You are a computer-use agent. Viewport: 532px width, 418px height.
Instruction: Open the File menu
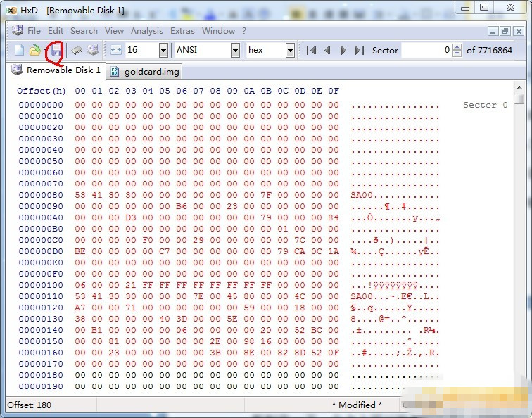pos(34,31)
